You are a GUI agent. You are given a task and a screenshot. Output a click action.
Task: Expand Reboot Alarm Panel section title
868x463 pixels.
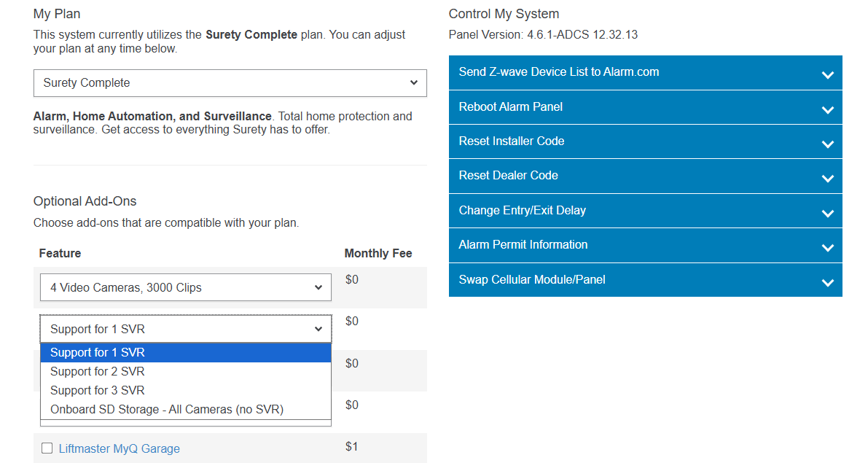510,107
